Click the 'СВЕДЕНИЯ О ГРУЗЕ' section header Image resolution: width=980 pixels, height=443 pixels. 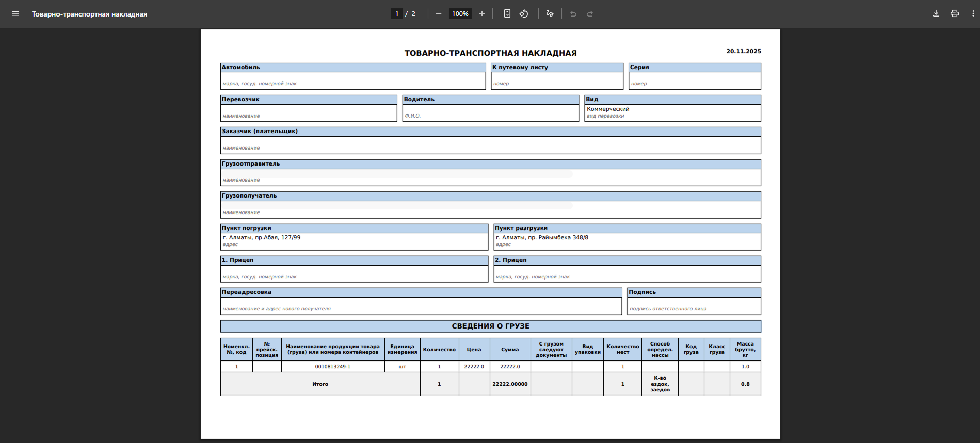pyautogui.click(x=490, y=326)
